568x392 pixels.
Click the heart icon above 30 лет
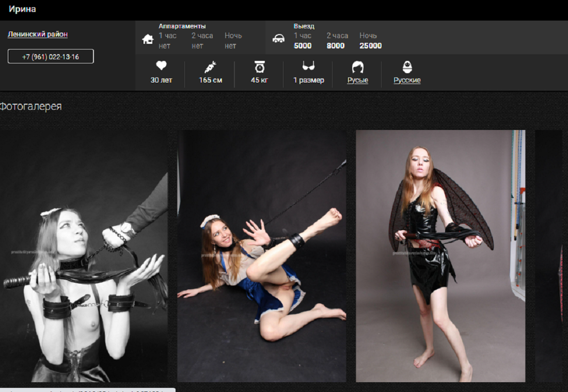tap(161, 66)
